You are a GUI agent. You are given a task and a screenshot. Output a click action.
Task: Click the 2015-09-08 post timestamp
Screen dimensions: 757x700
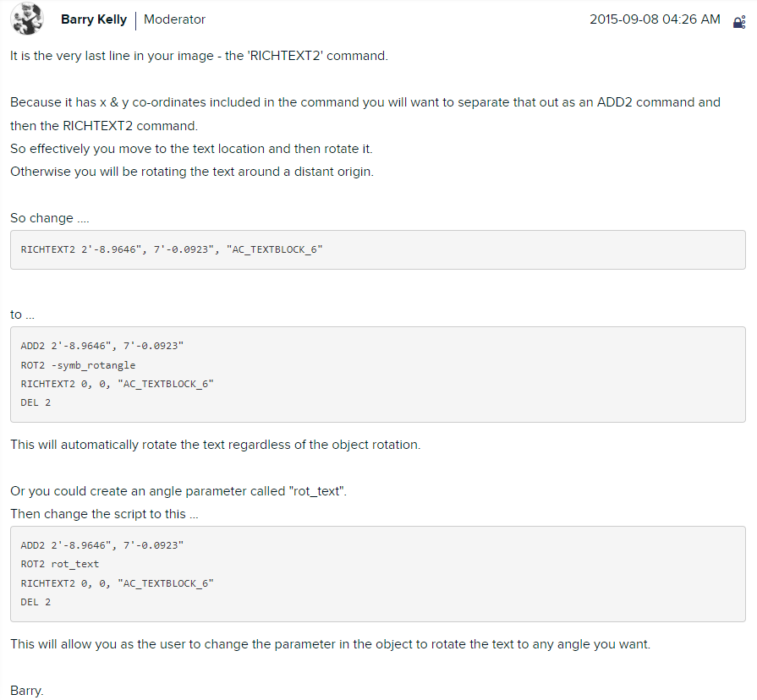(655, 19)
